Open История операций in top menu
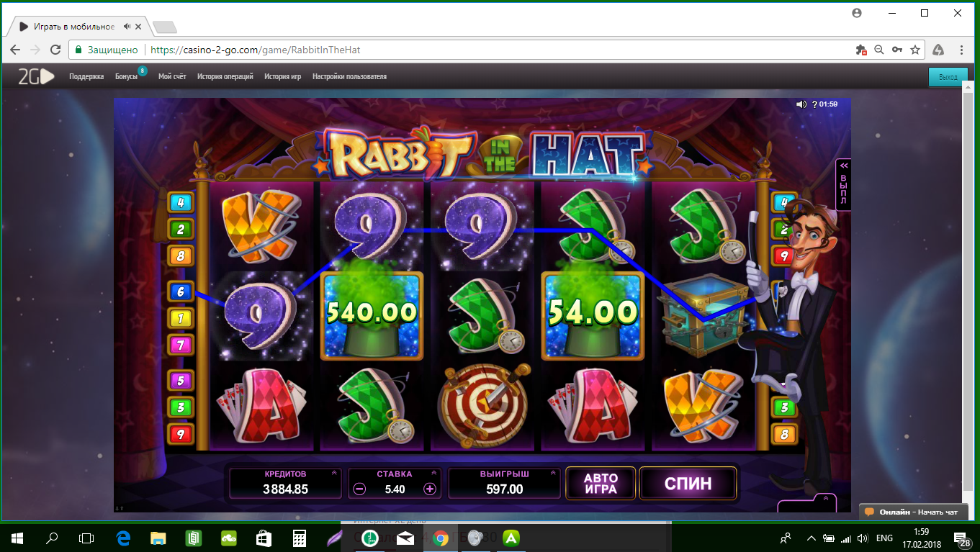The height and width of the screenshot is (552, 980). point(225,76)
